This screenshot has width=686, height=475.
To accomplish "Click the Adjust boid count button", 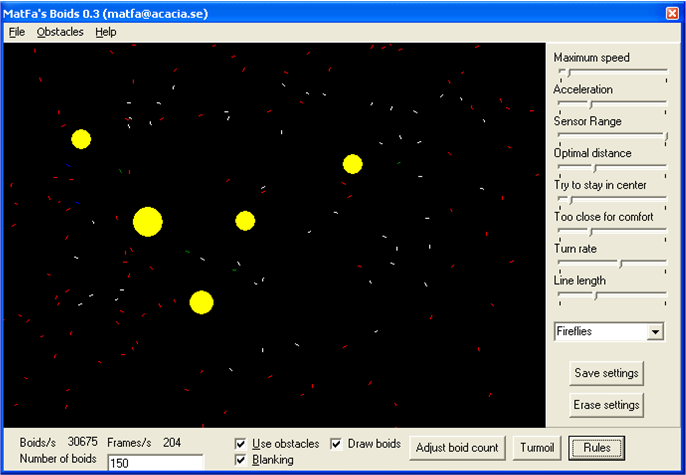I will [x=457, y=448].
